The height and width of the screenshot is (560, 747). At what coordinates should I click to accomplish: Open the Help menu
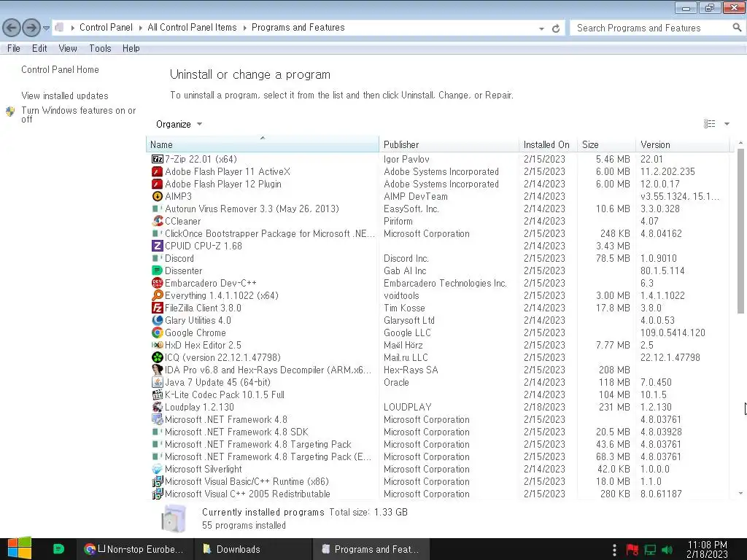[131, 48]
